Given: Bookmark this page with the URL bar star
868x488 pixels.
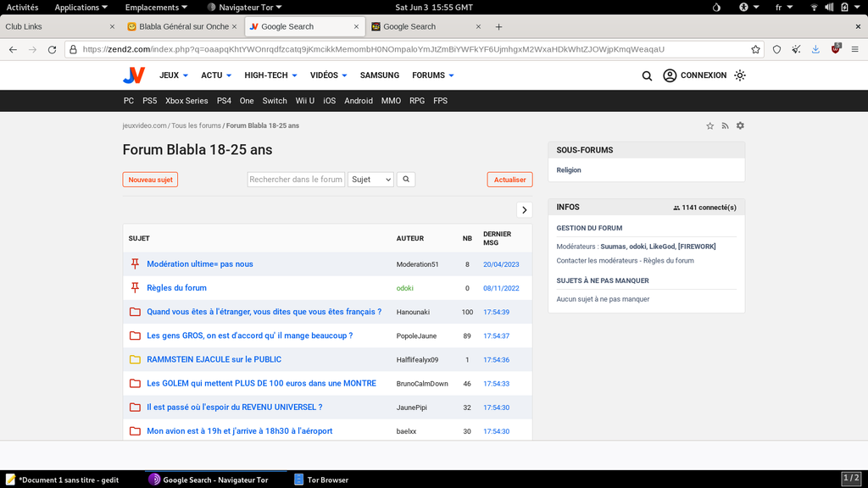Looking at the screenshot, I should (755, 50).
